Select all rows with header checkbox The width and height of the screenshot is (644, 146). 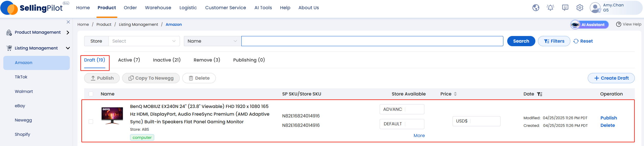pos(91,94)
